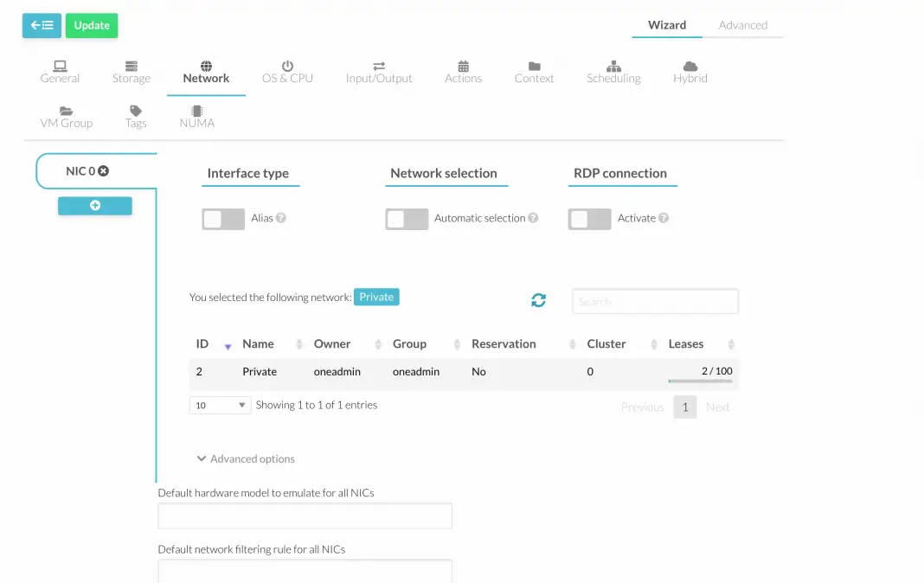Add a new NIC with the plus button
924x583 pixels.
[x=94, y=206]
